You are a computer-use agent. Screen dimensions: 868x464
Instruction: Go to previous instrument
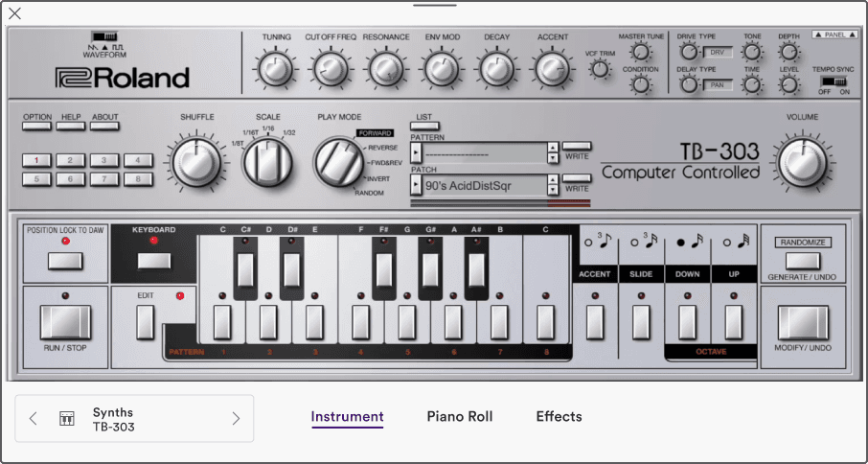[34, 419]
